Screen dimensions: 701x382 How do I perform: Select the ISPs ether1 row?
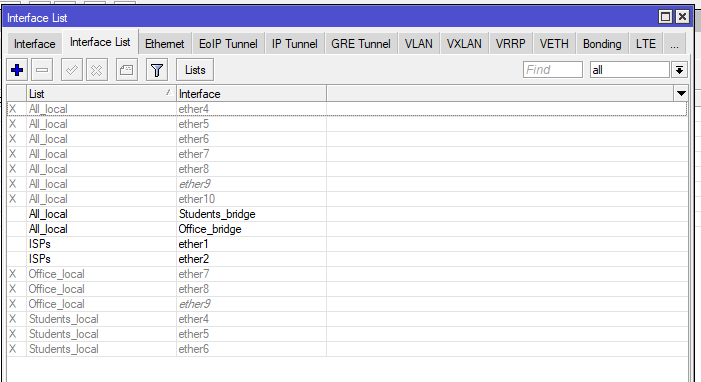click(347, 244)
